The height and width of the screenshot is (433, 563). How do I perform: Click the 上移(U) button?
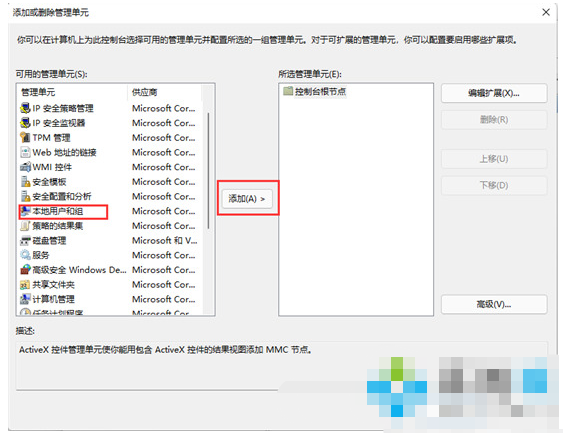tap(494, 159)
